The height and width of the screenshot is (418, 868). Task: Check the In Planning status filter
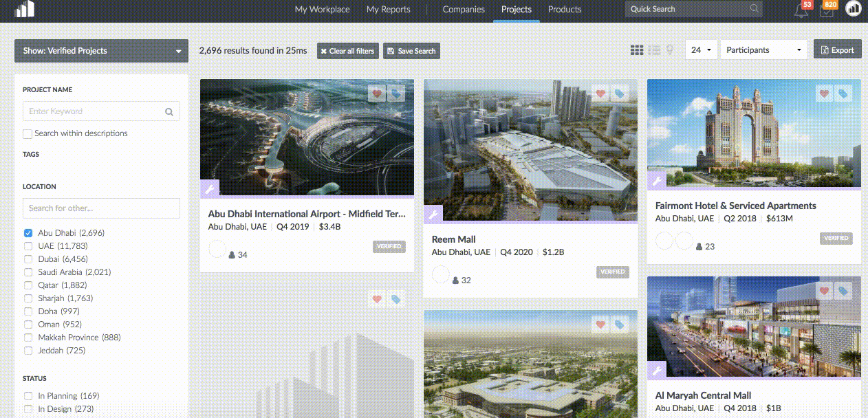point(28,396)
